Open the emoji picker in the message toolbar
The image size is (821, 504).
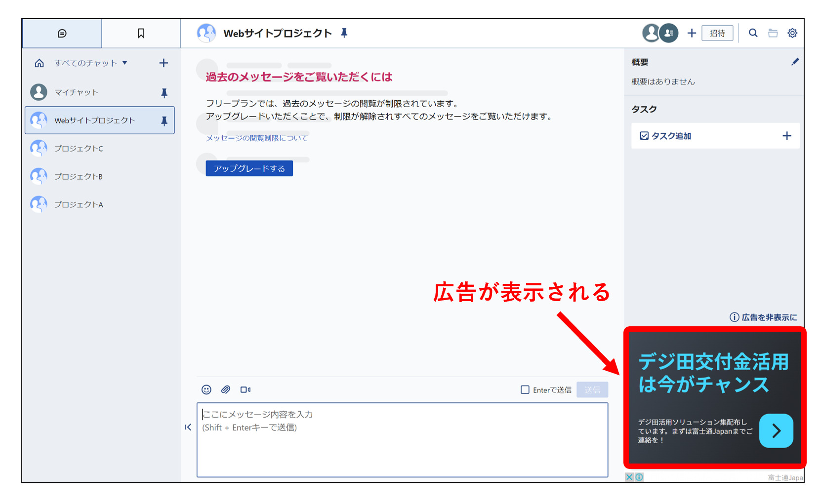206,389
